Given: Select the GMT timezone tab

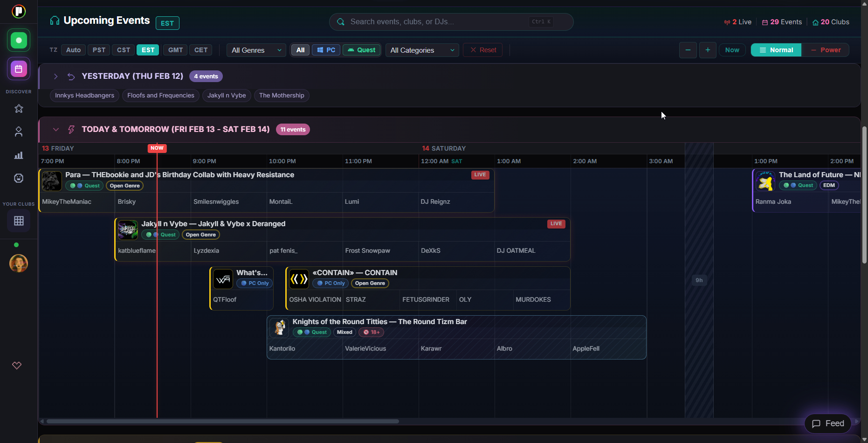Looking at the screenshot, I should click(x=175, y=50).
